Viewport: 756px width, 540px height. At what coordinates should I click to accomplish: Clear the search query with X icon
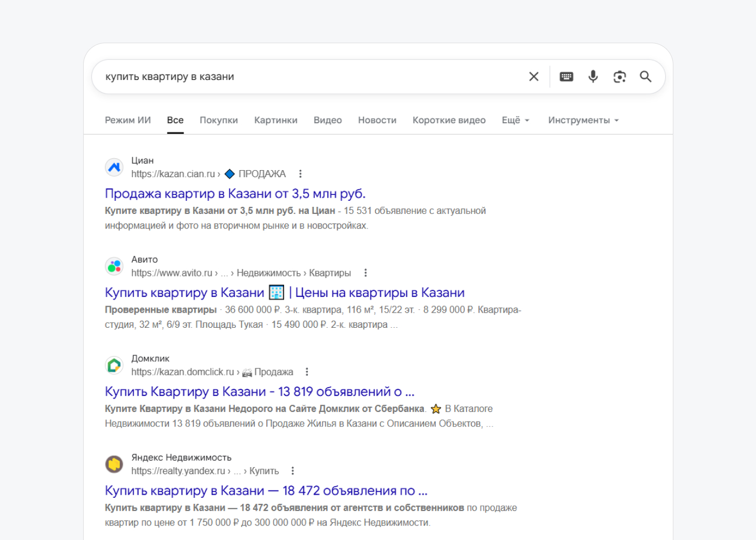[534, 77]
